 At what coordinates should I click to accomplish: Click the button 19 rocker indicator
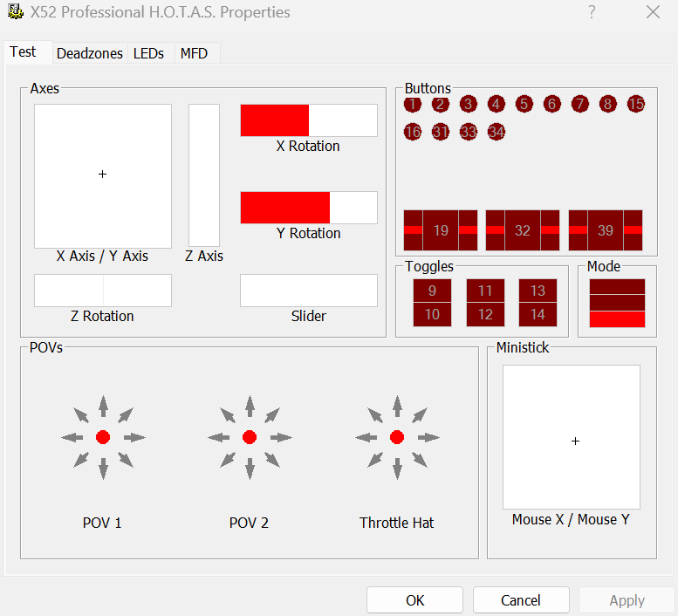tap(441, 230)
